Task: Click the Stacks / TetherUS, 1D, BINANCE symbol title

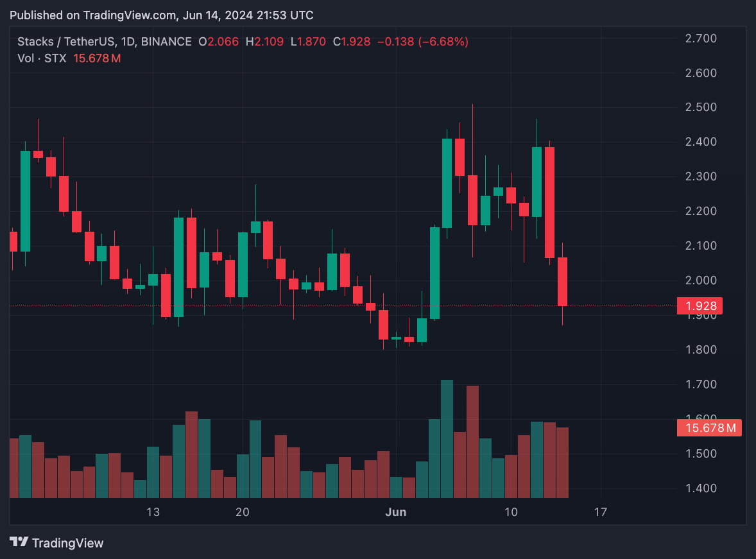Action: point(105,42)
